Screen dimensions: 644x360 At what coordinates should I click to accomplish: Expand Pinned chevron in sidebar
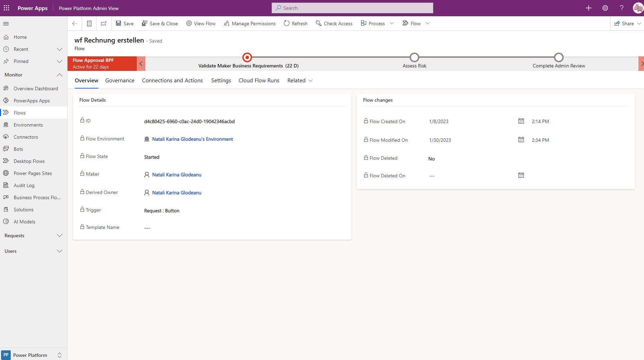(60, 61)
